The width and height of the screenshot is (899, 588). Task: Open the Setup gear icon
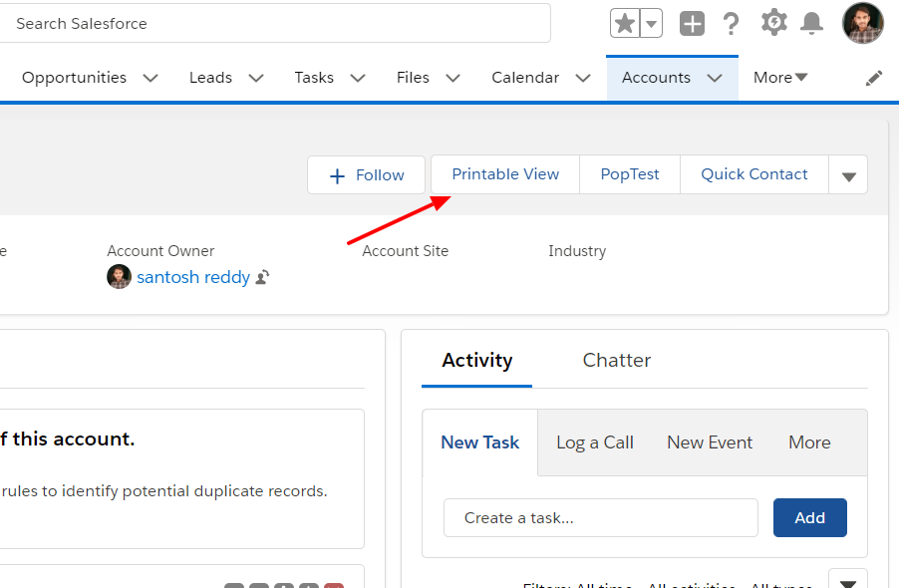click(774, 23)
